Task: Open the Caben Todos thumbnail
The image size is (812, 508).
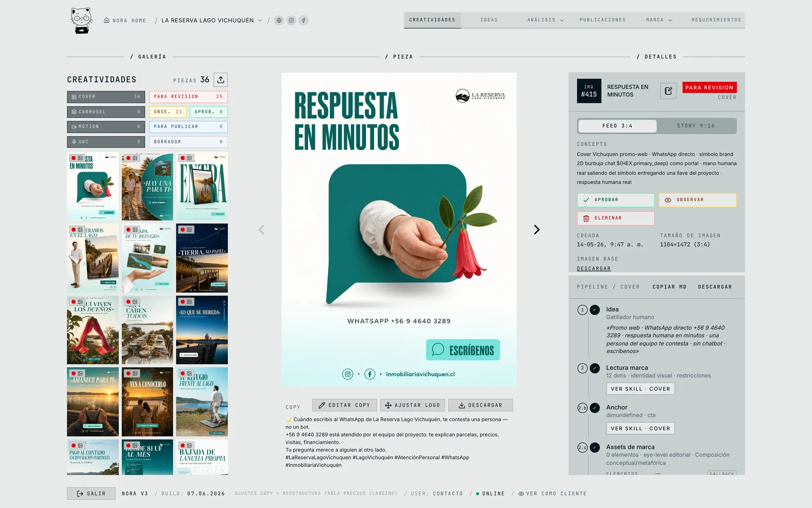Action: [147, 330]
